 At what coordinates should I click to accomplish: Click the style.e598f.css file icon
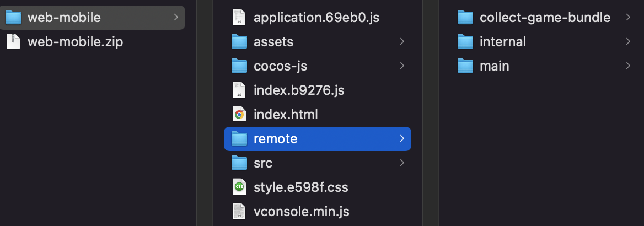point(239,187)
